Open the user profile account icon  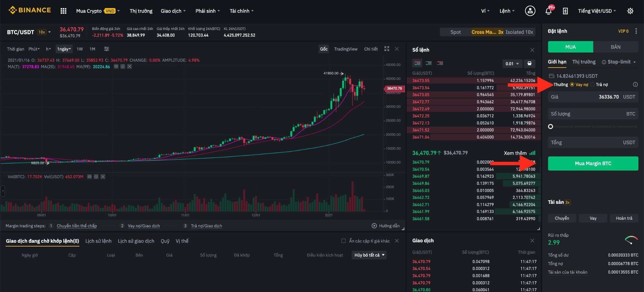tap(530, 11)
